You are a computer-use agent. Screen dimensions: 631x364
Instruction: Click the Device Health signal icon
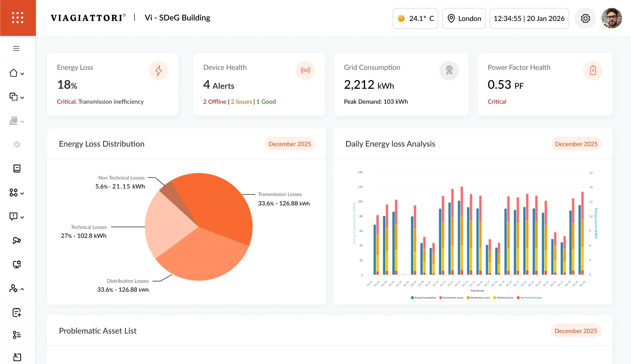tap(305, 70)
